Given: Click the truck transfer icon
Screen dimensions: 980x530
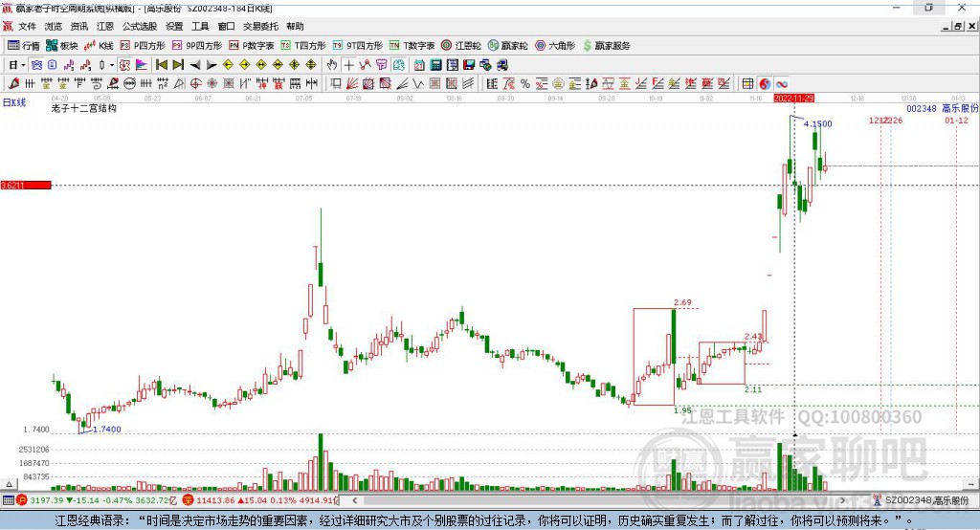Looking at the screenshot, I should 501,65.
